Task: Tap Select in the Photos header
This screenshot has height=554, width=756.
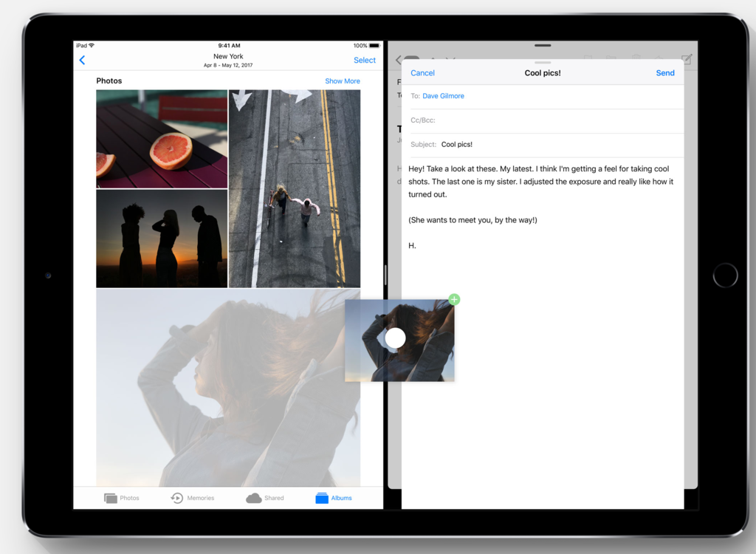Action: point(365,60)
